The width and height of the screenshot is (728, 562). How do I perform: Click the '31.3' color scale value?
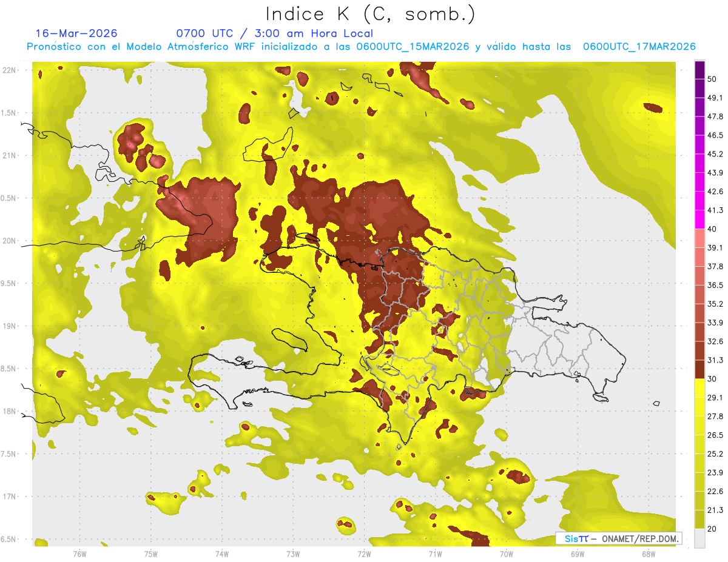[715, 360]
